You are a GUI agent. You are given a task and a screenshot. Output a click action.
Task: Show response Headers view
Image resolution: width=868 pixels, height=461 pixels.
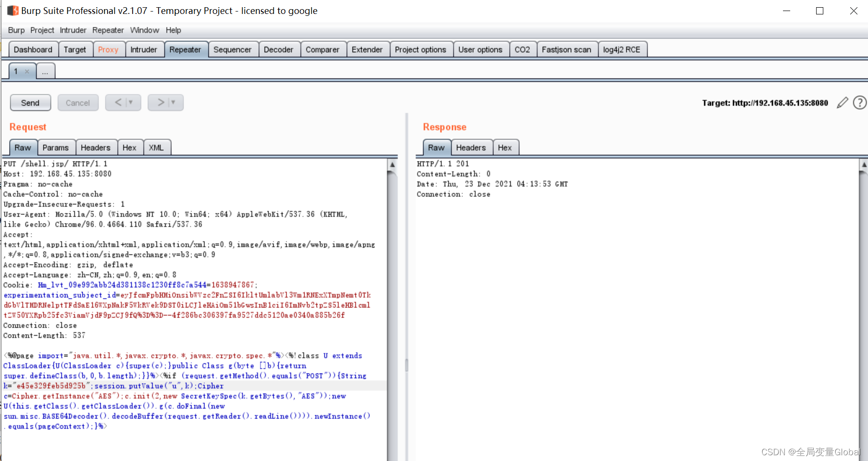[x=471, y=148]
